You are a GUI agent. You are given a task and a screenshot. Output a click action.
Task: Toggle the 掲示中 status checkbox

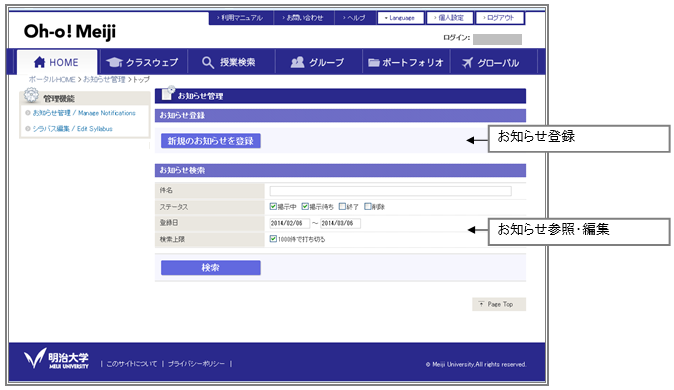pyautogui.click(x=273, y=206)
